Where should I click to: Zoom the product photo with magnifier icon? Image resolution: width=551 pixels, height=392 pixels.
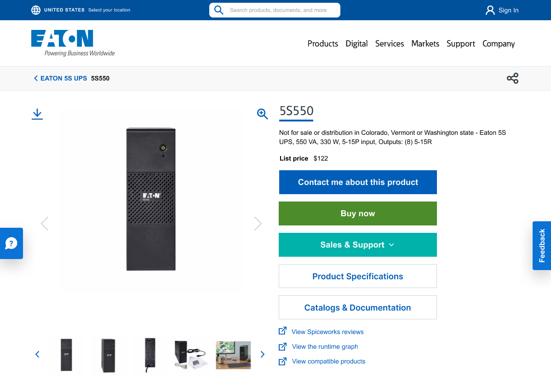[x=262, y=114]
